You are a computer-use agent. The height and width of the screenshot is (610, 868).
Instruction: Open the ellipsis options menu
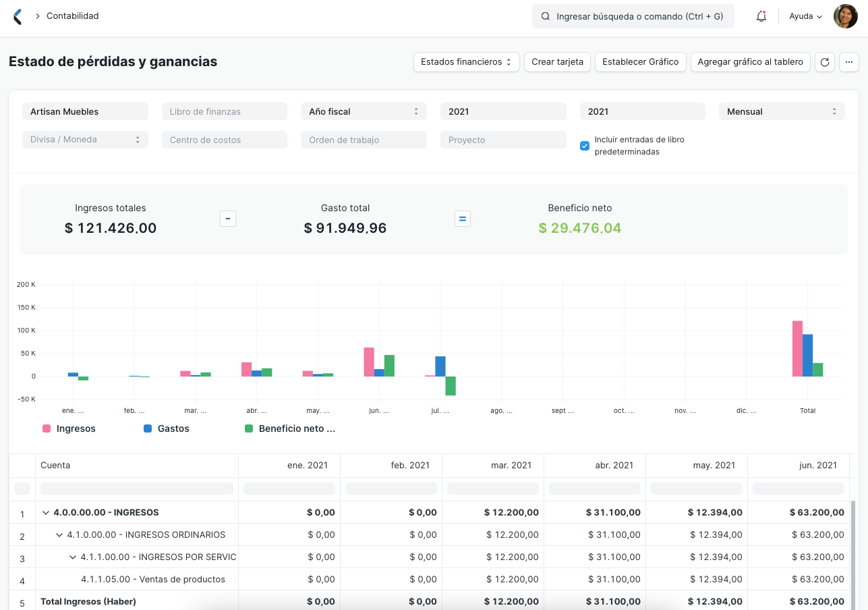click(848, 61)
